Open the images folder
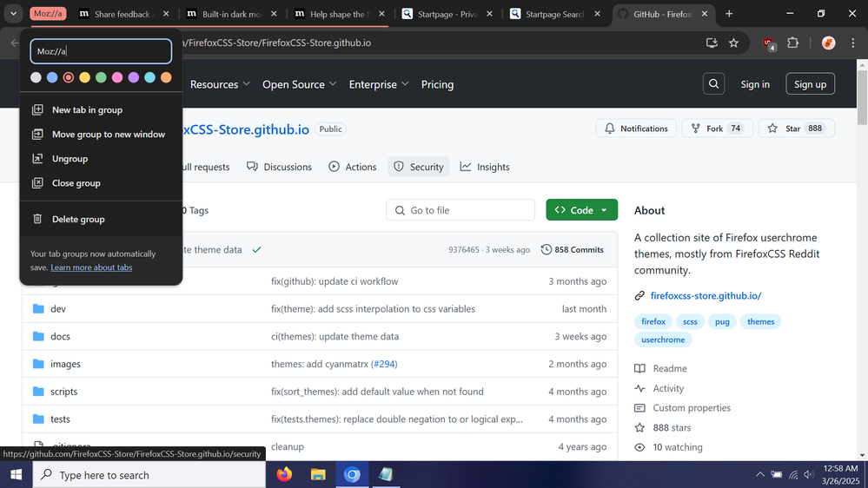The width and height of the screenshot is (868, 488). click(x=65, y=364)
